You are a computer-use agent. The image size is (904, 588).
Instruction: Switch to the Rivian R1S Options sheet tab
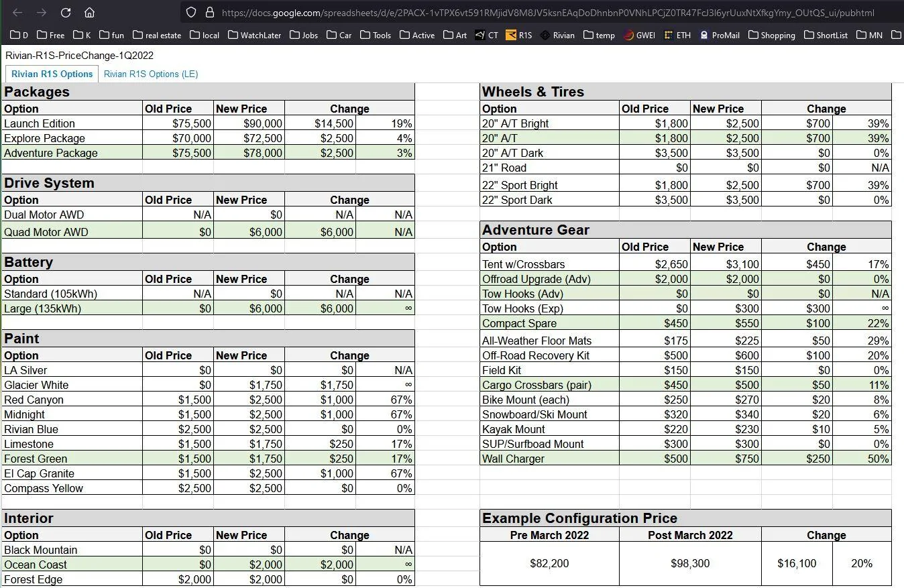[52, 74]
